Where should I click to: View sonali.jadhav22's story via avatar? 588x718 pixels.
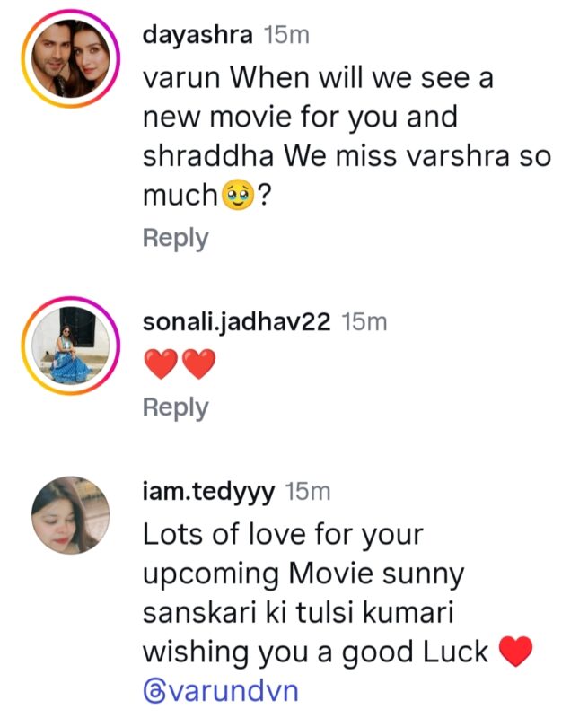70,346
